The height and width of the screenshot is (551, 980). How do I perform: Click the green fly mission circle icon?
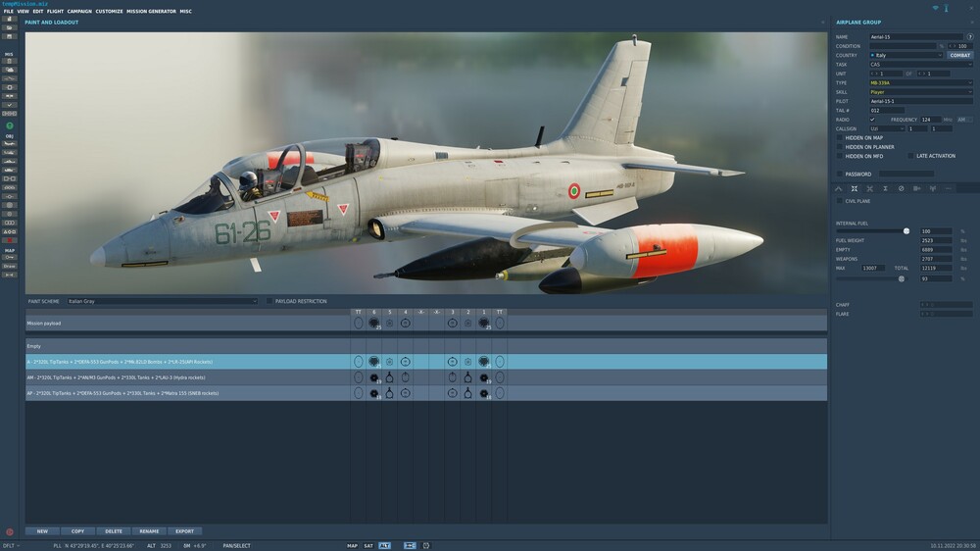coord(10,125)
